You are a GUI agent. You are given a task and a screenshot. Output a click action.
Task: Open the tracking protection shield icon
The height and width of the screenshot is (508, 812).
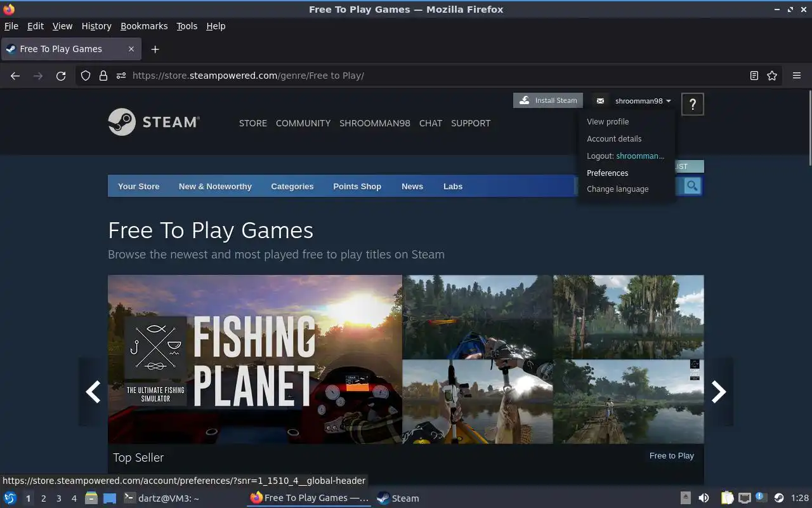click(86, 76)
